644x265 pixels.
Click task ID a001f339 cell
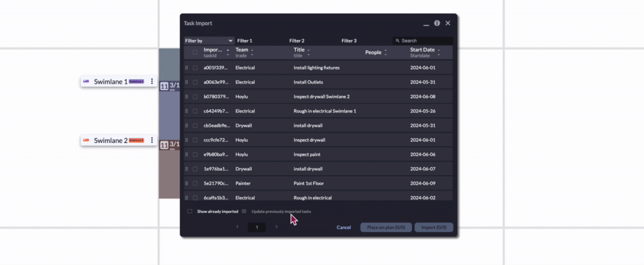click(x=216, y=68)
